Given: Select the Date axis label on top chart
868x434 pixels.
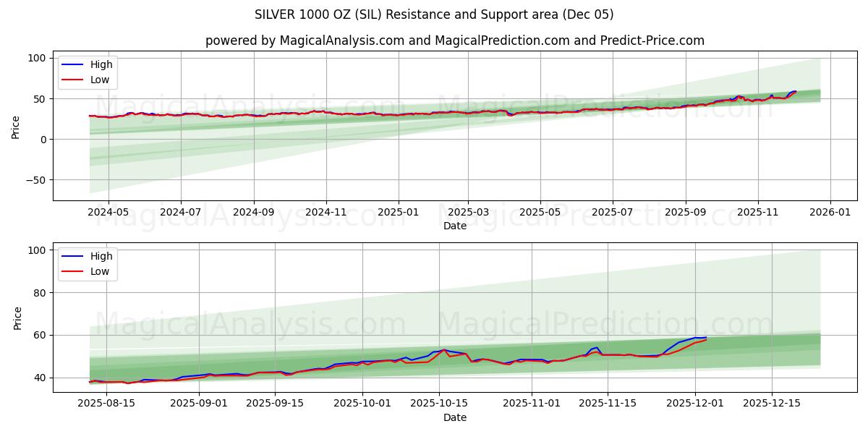Looking at the screenshot, I should pyautogui.click(x=455, y=224).
